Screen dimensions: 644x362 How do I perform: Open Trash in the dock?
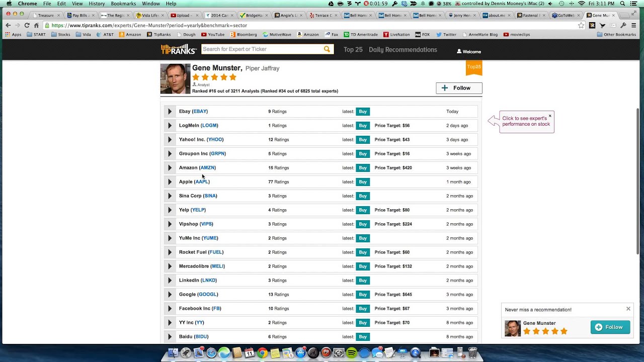click(472, 353)
